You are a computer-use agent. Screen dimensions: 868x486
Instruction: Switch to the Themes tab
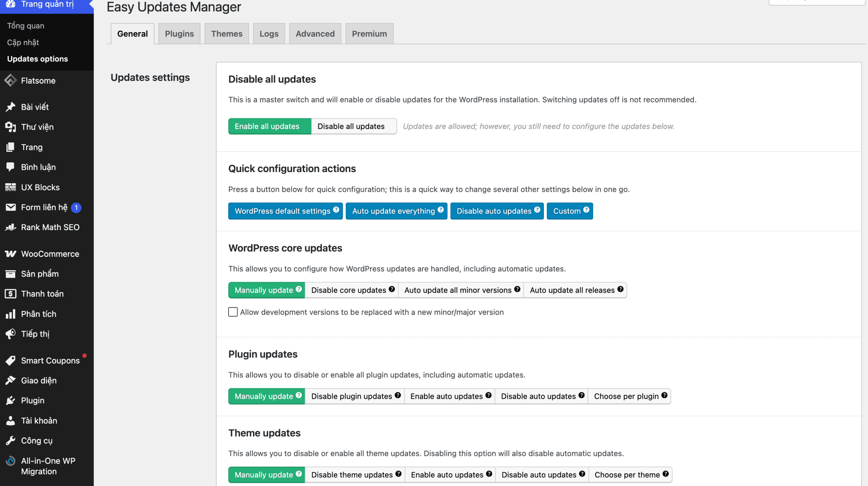(x=227, y=34)
